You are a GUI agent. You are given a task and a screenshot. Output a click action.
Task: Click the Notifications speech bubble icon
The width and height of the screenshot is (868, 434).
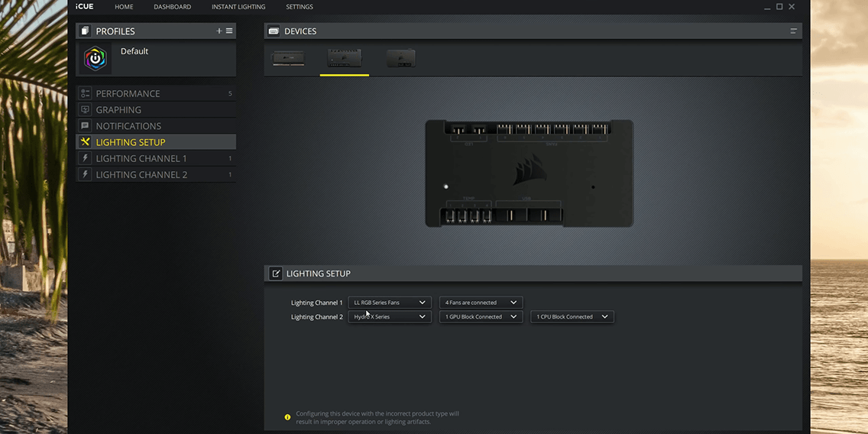click(x=85, y=125)
